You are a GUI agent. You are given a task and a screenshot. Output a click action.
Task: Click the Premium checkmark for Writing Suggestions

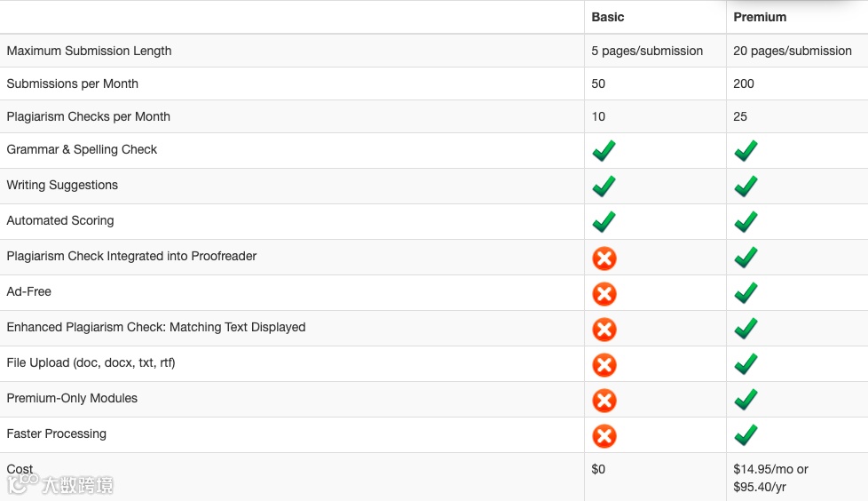pos(746,187)
